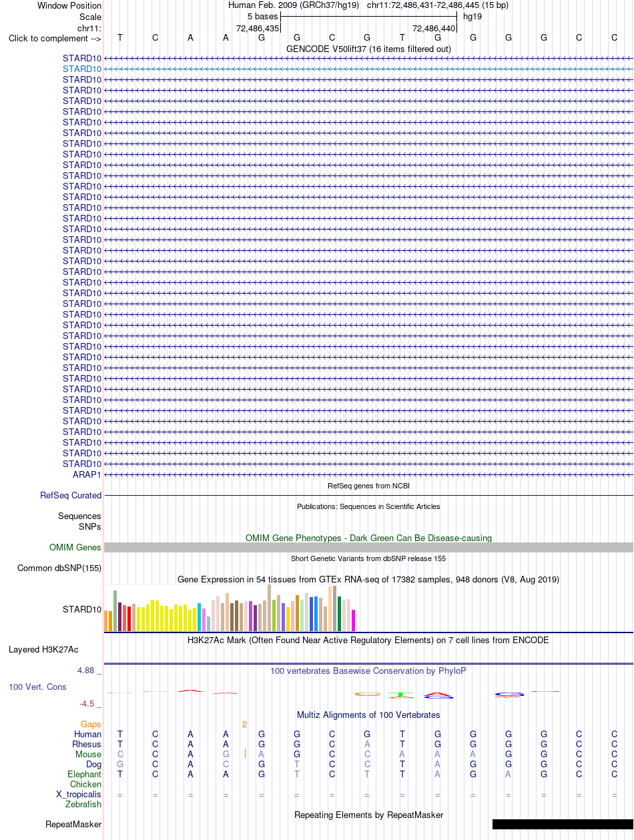This screenshot has width=634, height=840.
Task: Click the Elephant alignment row label
Action: 85,774
